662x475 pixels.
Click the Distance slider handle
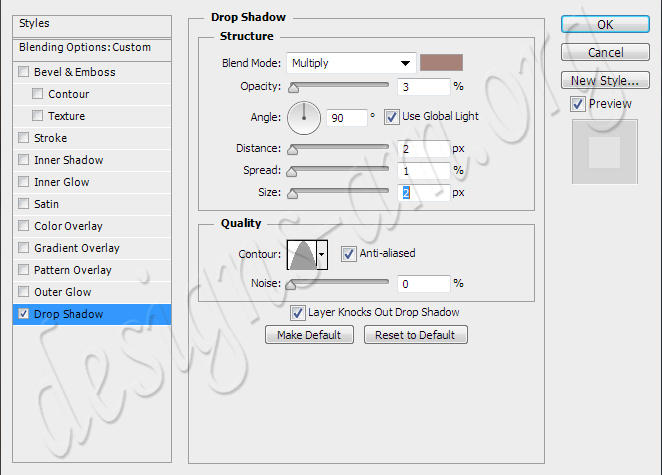click(x=292, y=149)
